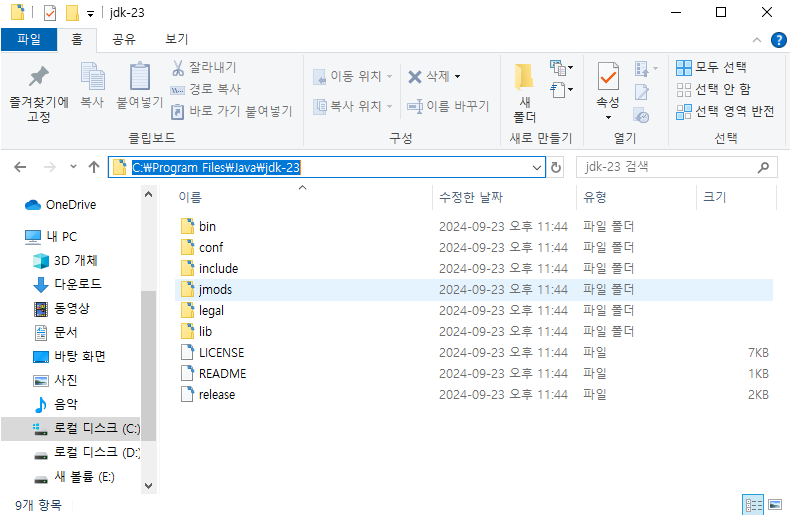Image resolution: width=791 pixels, height=515 pixels.
Task: Select 내 PC in navigation pane
Action: tap(51, 237)
